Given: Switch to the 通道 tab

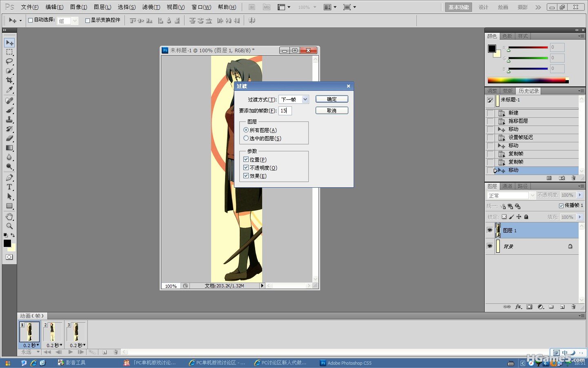Looking at the screenshot, I should coord(507,186).
